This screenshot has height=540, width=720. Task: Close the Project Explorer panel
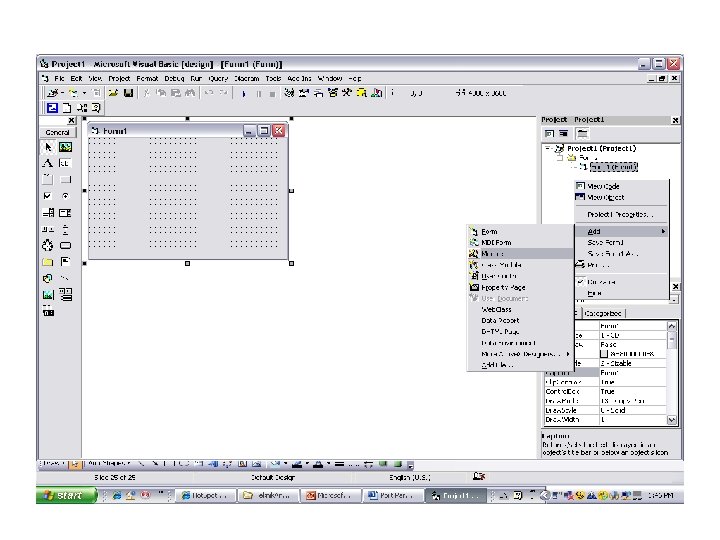click(675, 120)
